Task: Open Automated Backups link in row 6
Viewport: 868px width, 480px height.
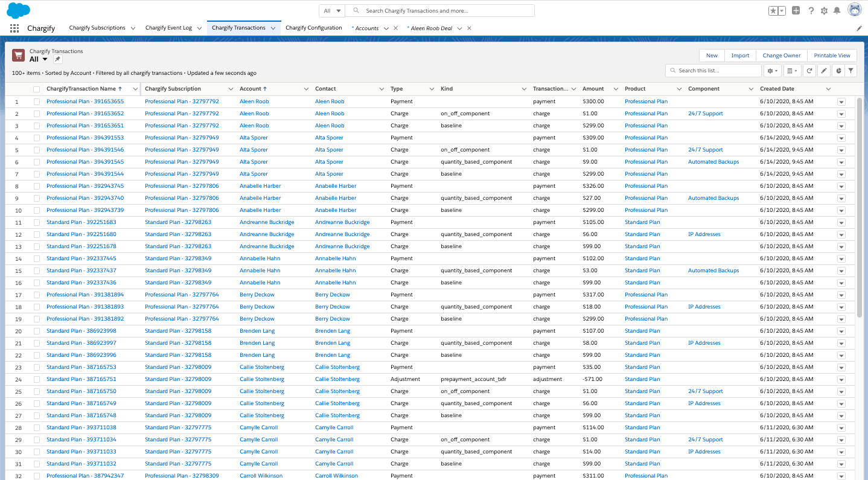Action: click(x=713, y=162)
